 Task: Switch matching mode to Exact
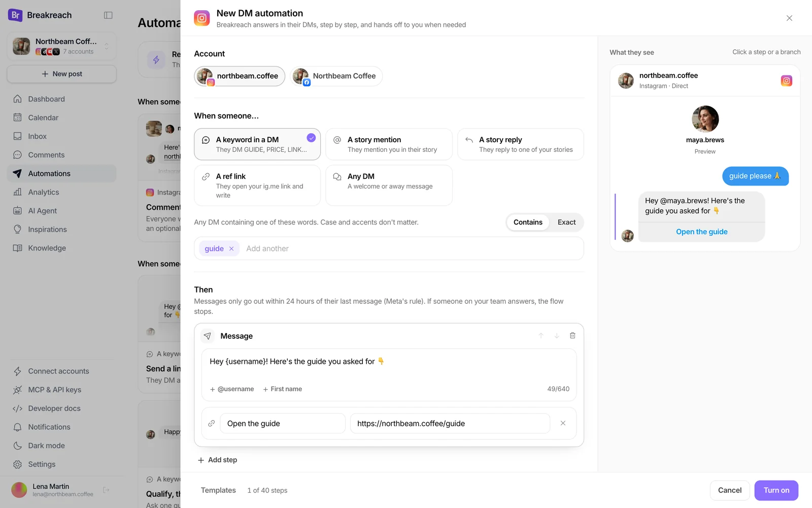566,222
